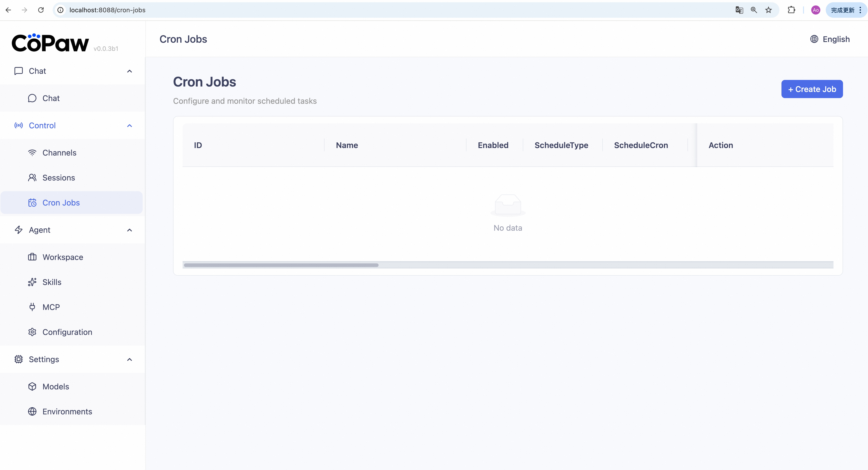Open the Chat menu item

(51, 98)
